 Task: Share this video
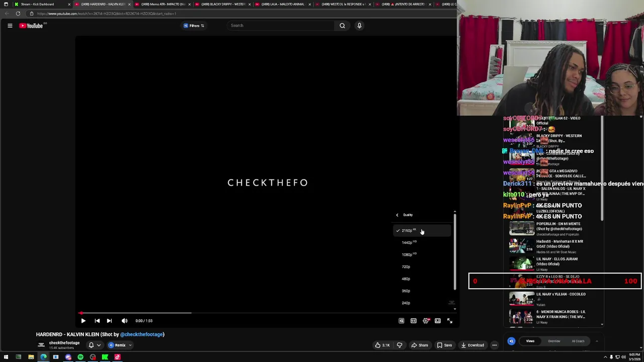420,345
